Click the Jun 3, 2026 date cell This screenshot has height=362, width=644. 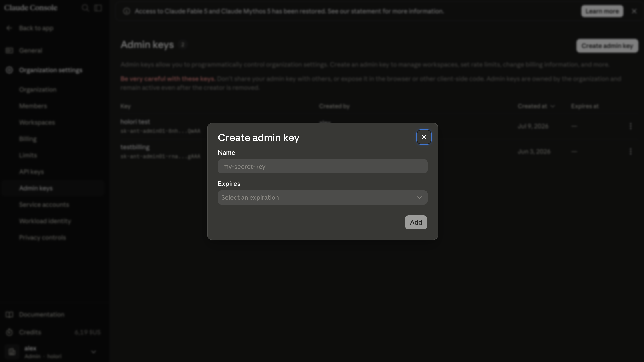coord(534,151)
